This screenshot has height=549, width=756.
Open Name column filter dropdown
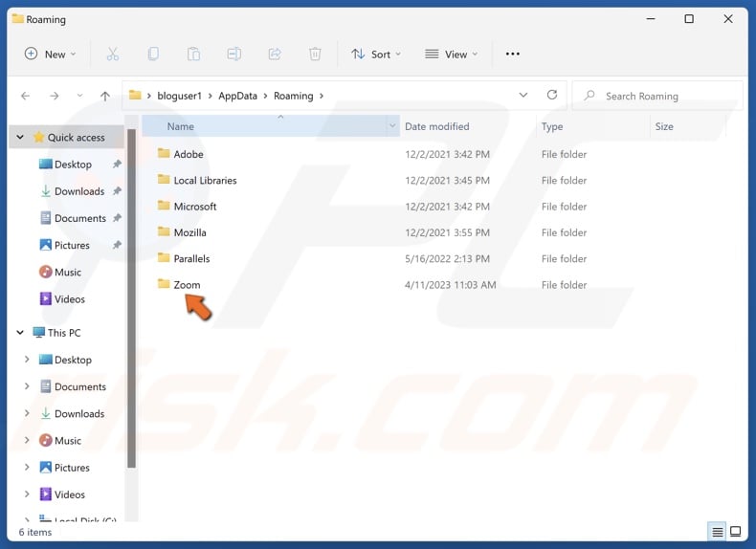[x=392, y=126]
